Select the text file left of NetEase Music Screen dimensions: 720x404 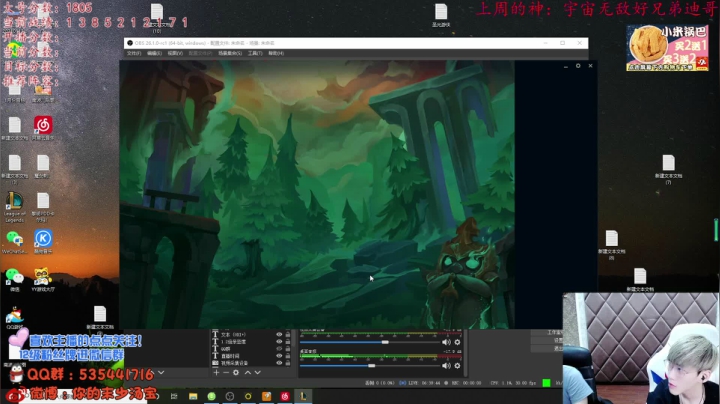(x=15, y=128)
